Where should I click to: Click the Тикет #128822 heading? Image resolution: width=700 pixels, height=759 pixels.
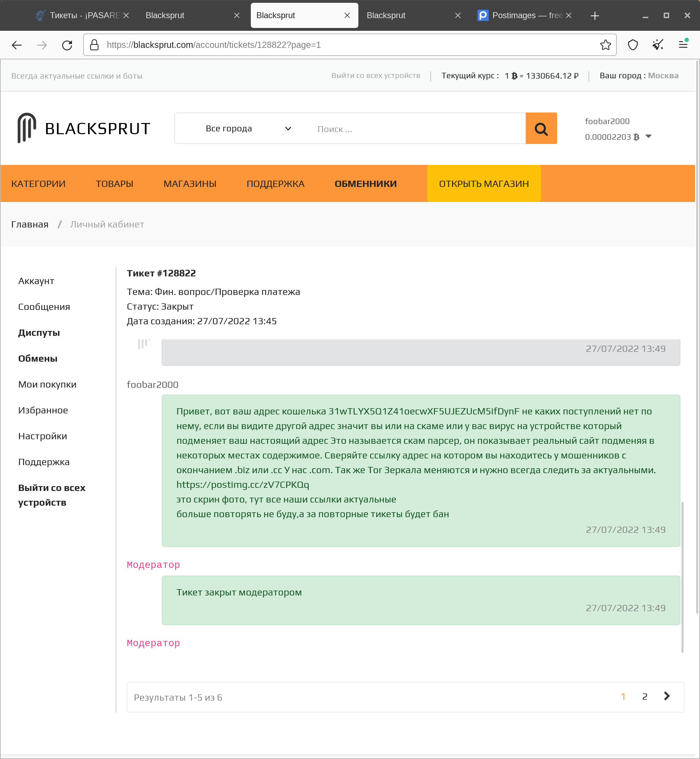coord(161,273)
